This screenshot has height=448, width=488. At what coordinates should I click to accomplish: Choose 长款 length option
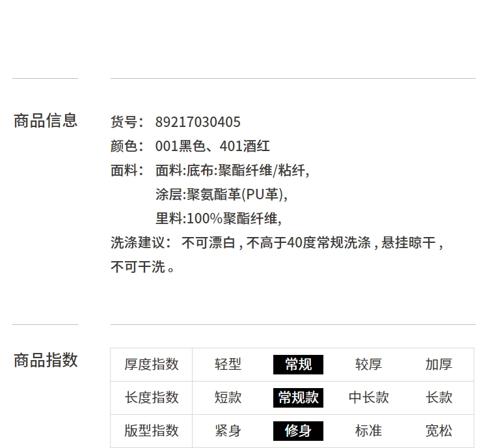coord(439,397)
